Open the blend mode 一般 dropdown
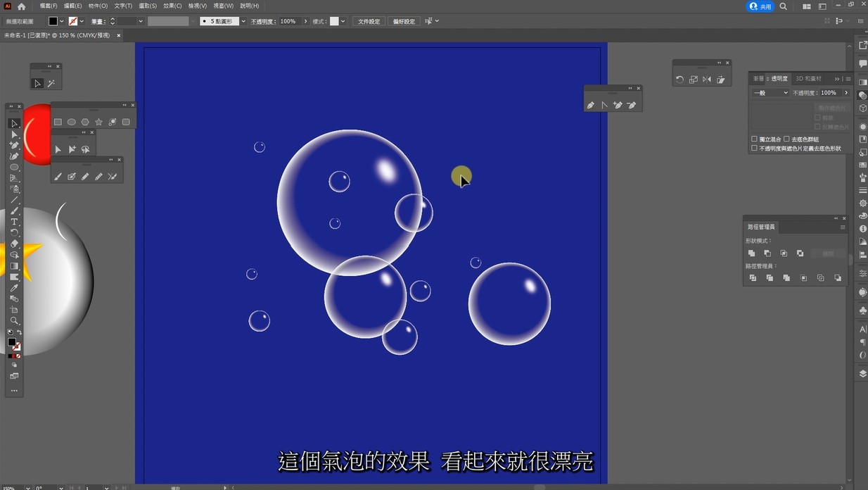This screenshot has width=868, height=490. click(771, 93)
